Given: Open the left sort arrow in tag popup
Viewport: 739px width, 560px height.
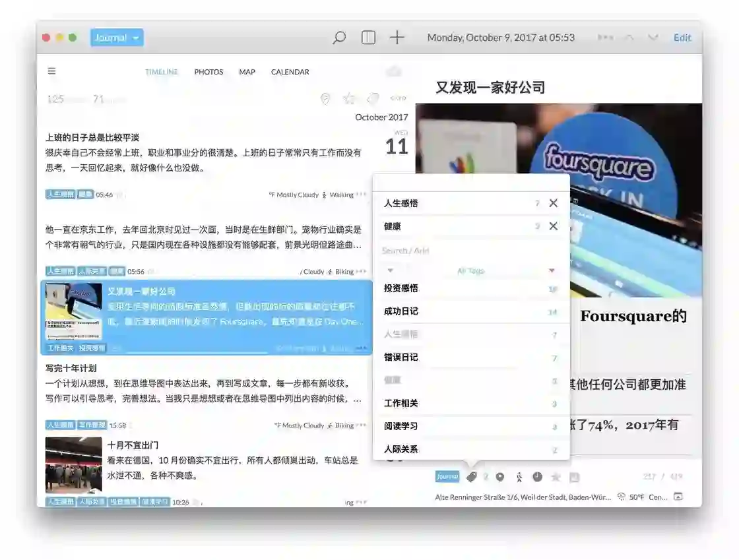Looking at the screenshot, I should [x=390, y=270].
